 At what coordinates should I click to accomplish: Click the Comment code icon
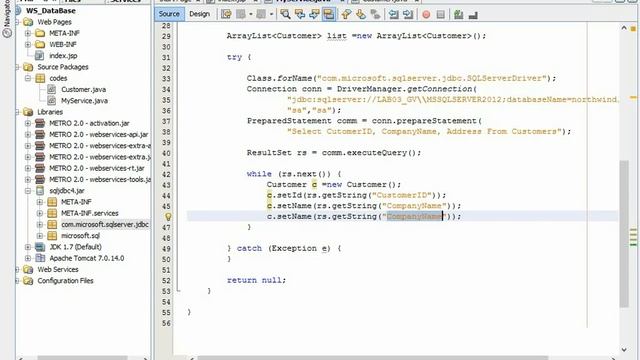(458, 15)
